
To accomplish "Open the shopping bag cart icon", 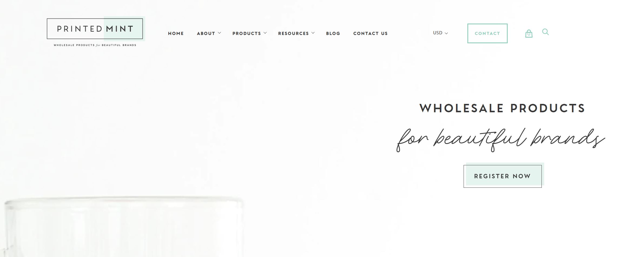I will 529,34.
